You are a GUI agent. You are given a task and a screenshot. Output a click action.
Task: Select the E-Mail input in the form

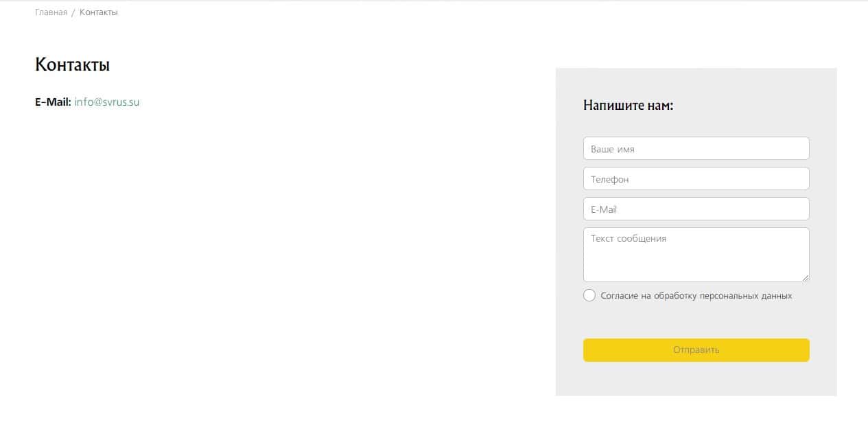[696, 209]
